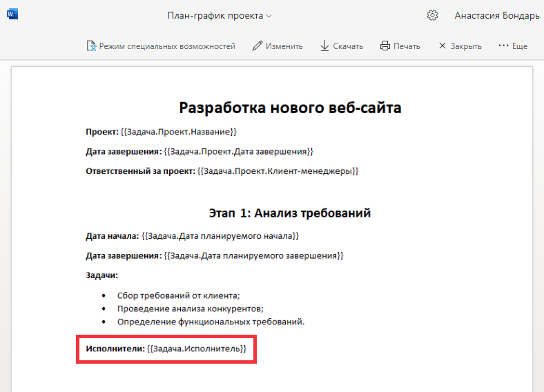The width and height of the screenshot is (544, 392).
Task: Click the Дата начала: label
Action: point(112,236)
